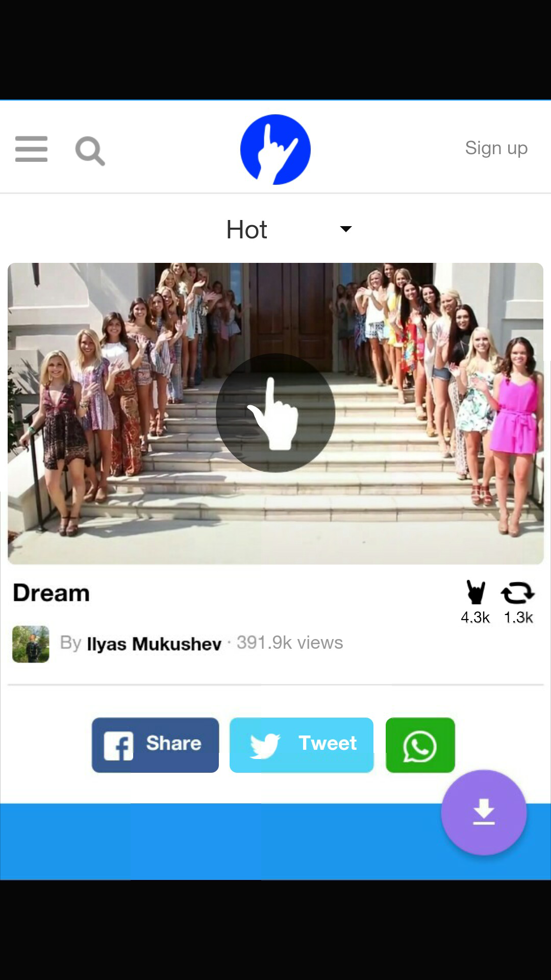Viewport: 551px width, 980px height.
Task: Tap the 4.3k likes count
Action: point(475,618)
